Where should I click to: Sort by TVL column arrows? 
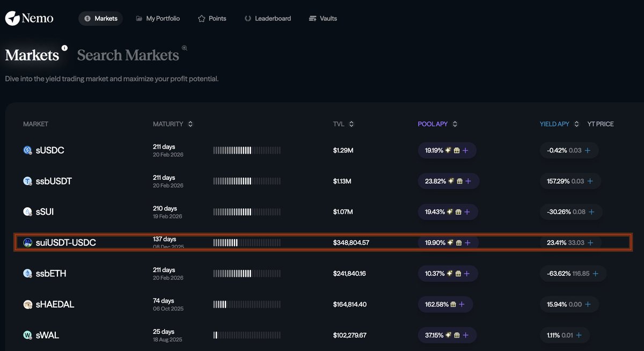[351, 124]
